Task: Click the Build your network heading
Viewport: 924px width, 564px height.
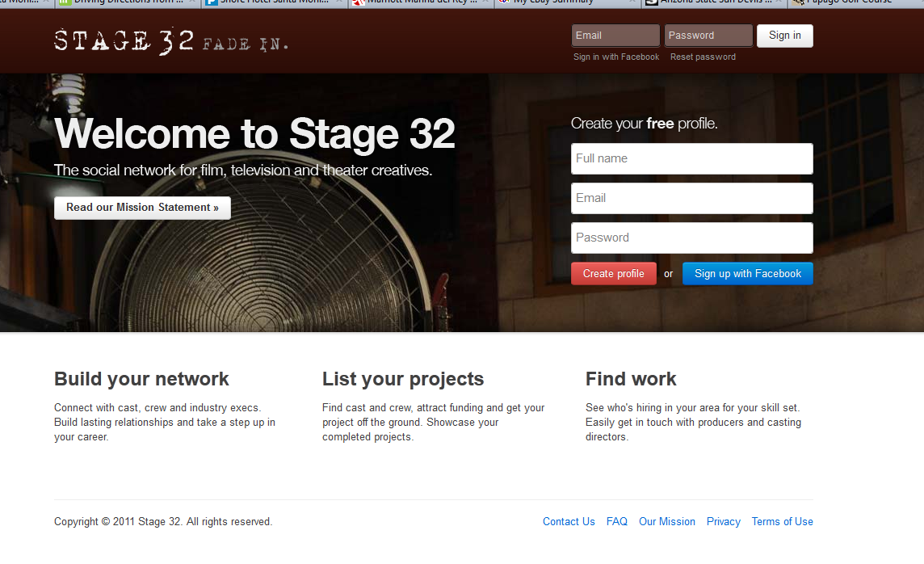Action: (141, 379)
